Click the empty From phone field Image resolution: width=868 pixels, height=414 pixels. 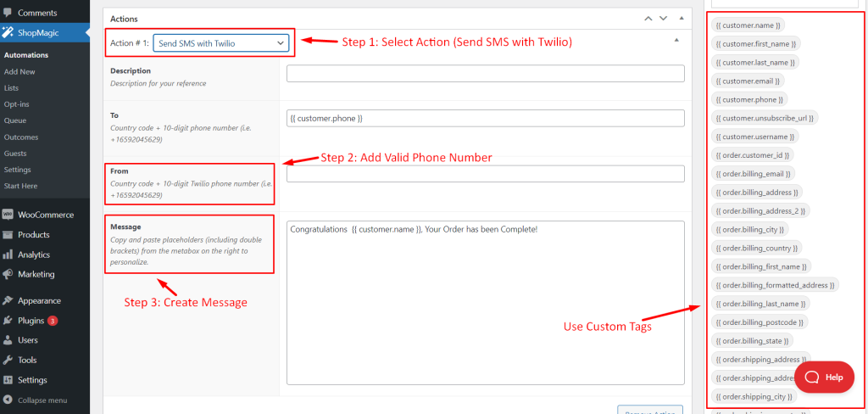pos(486,173)
